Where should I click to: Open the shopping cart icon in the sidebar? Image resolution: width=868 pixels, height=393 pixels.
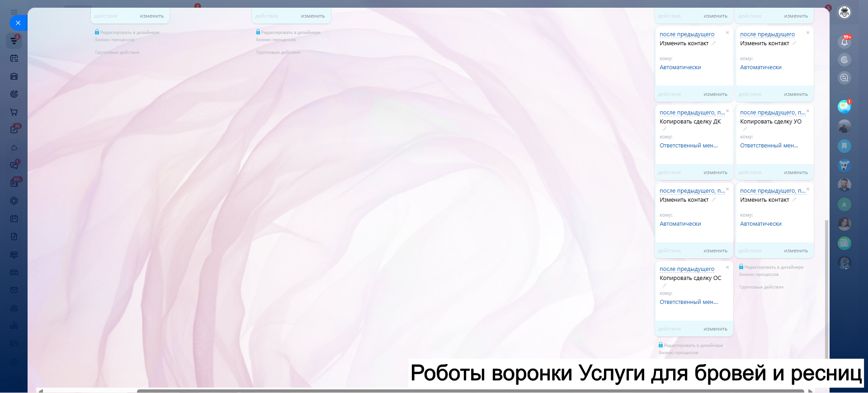tap(14, 112)
